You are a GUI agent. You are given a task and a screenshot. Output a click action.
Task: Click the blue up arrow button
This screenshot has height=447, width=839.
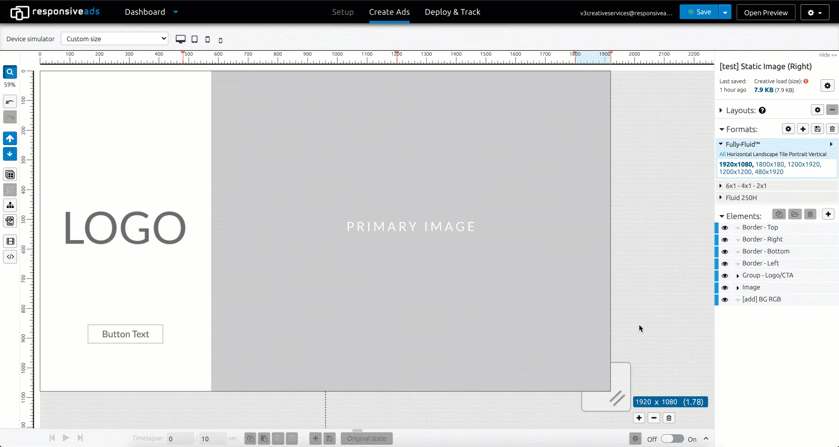[x=10, y=138]
